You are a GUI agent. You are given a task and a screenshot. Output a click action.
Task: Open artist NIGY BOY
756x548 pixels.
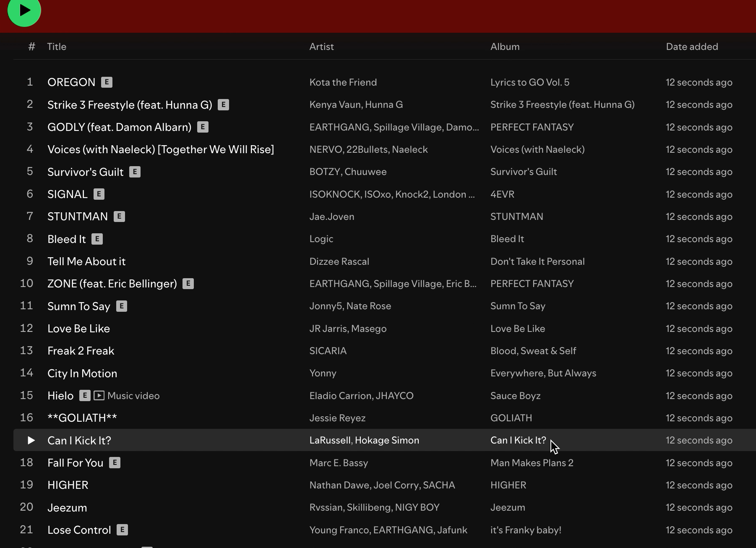click(x=417, y=507)
